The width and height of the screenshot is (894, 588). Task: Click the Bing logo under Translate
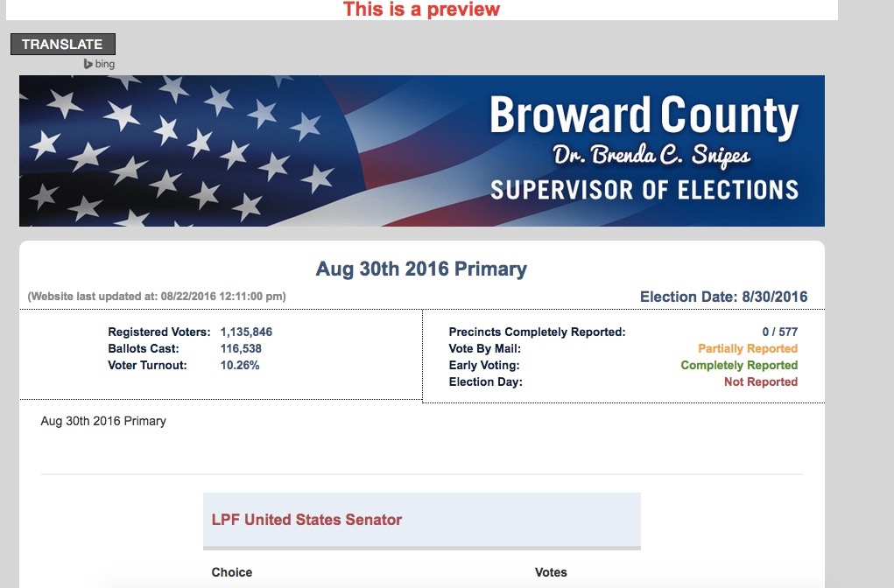99,64
